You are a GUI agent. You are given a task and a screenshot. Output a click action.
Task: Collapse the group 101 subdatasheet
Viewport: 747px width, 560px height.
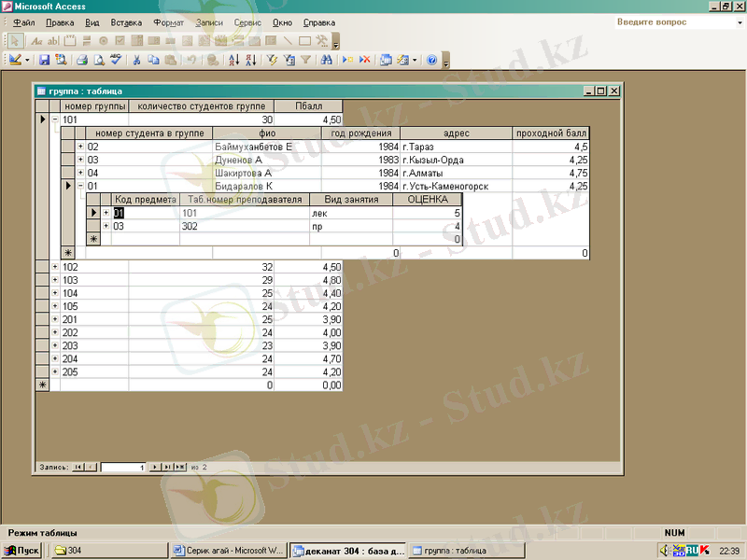click(x=55, y=120)
